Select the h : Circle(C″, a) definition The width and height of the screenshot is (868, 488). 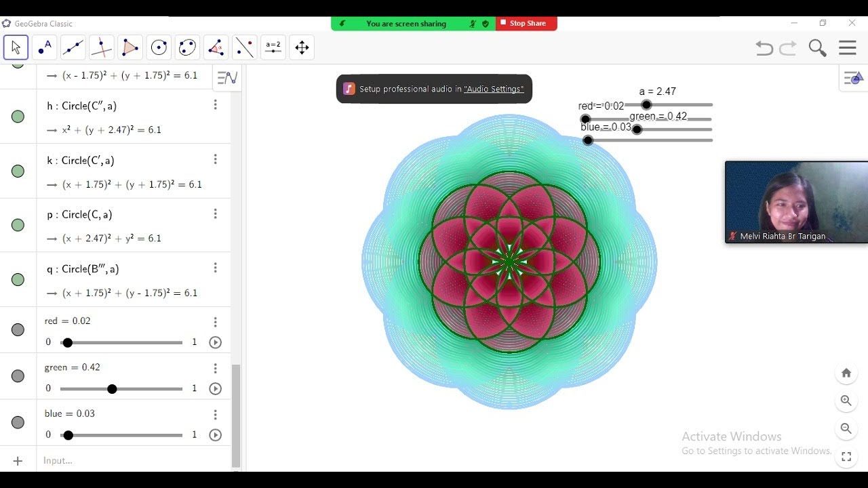82,106
